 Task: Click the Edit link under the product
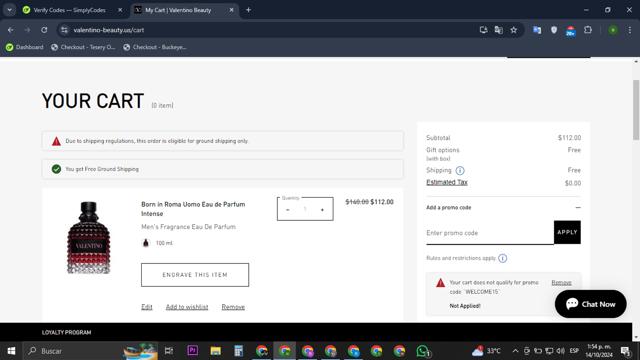click(147, 307)
